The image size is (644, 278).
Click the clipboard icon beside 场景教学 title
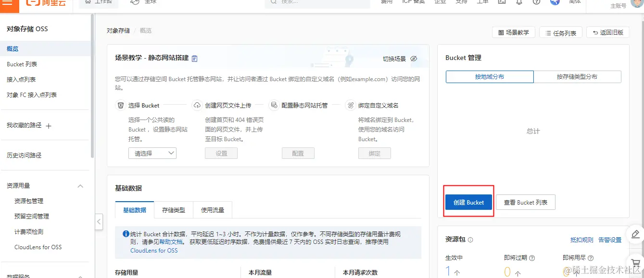[x=195, y=59]
